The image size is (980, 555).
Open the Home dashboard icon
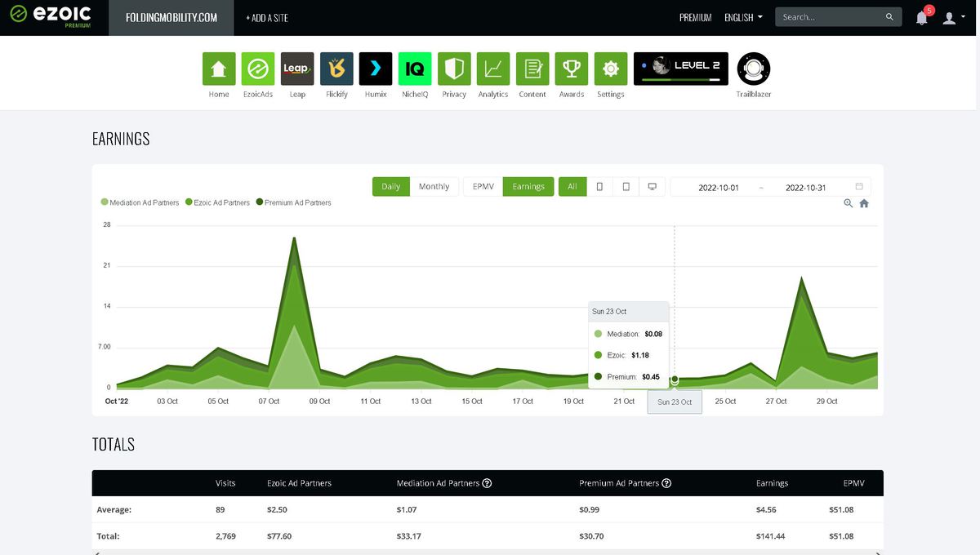[x=219, y=69]
